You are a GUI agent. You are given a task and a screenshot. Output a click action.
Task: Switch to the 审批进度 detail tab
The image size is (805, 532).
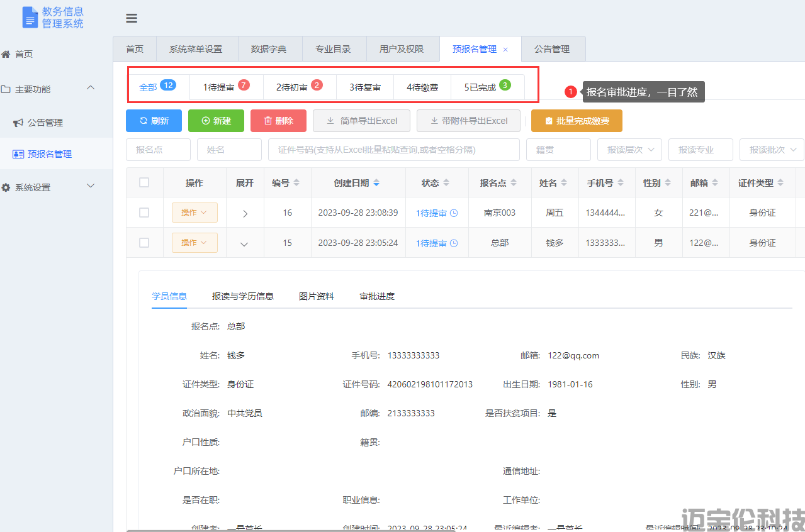pyautogui.click(x=377, y=296)
